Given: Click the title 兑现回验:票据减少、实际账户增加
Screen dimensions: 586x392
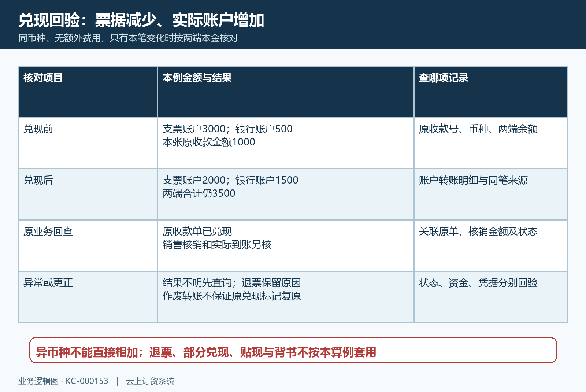Looking at the screenshot, I should point(141,20).
